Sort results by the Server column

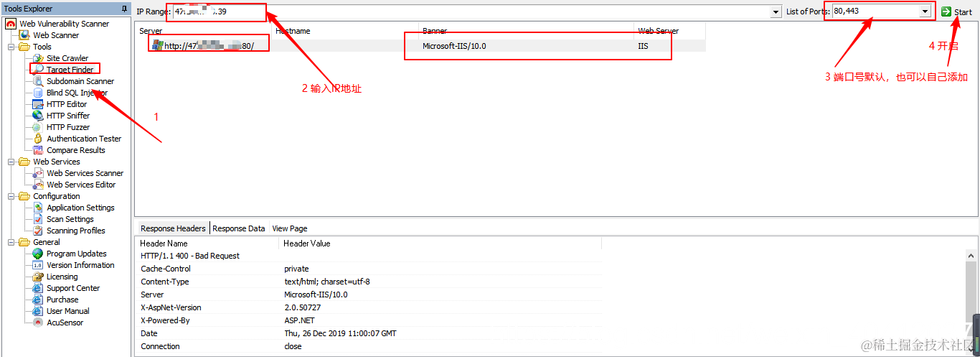203,31
